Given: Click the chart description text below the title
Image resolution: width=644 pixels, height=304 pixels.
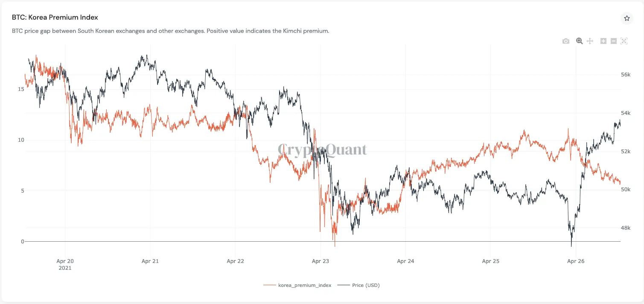Looking at the screenshot, I should pyautogui.click(x=170, y=31).
